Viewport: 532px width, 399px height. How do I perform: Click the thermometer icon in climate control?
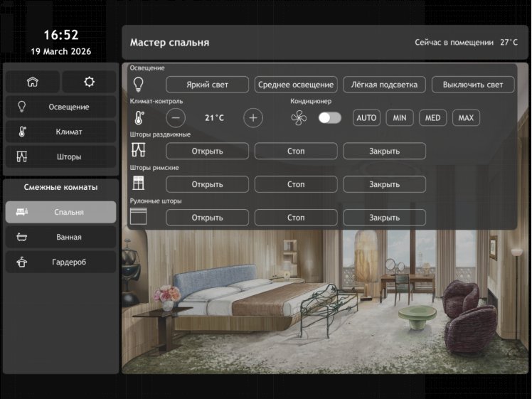point(139,118)
